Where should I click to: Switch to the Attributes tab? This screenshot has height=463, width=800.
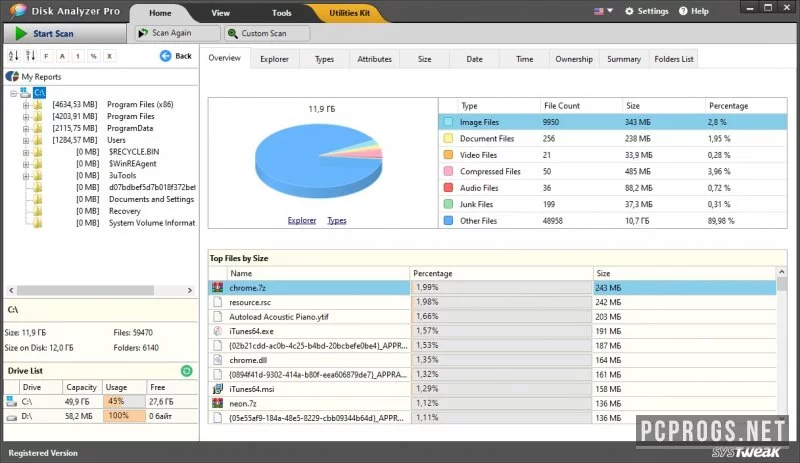(374, 59)
